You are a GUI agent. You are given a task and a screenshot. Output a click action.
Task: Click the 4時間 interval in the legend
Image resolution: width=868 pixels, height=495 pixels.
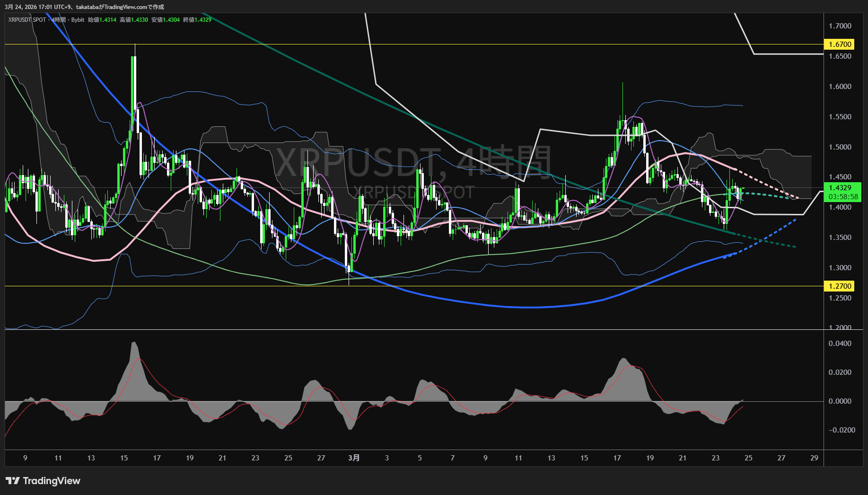59,20
